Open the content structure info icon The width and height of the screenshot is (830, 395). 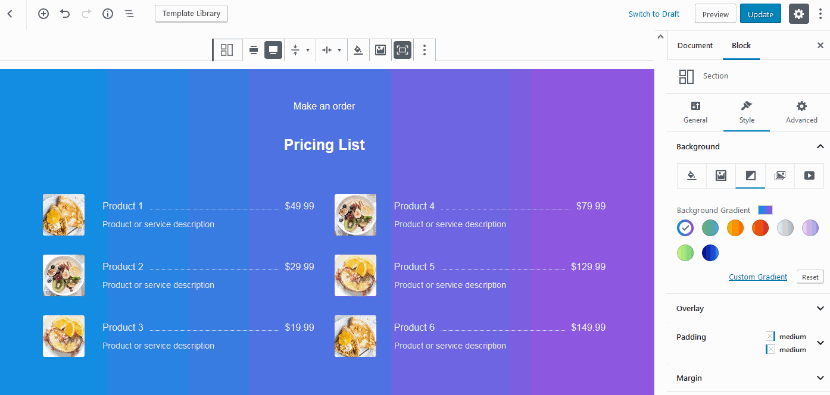point(108,14)
